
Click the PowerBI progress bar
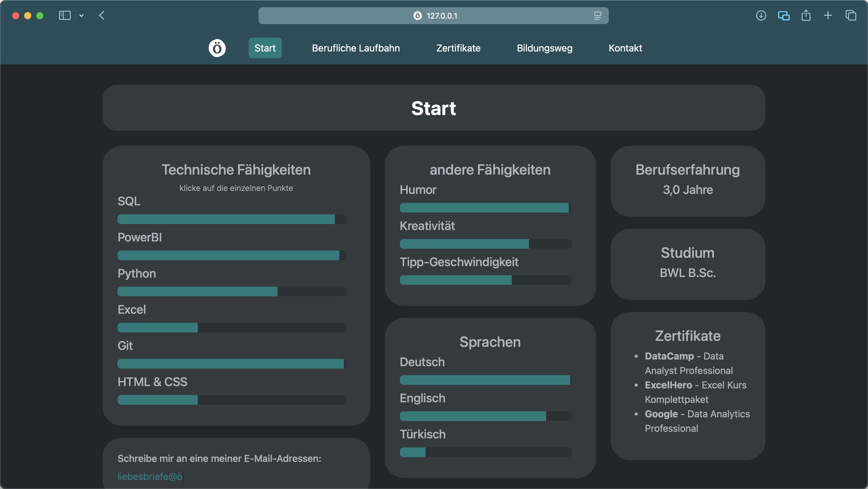pos(232,255)
